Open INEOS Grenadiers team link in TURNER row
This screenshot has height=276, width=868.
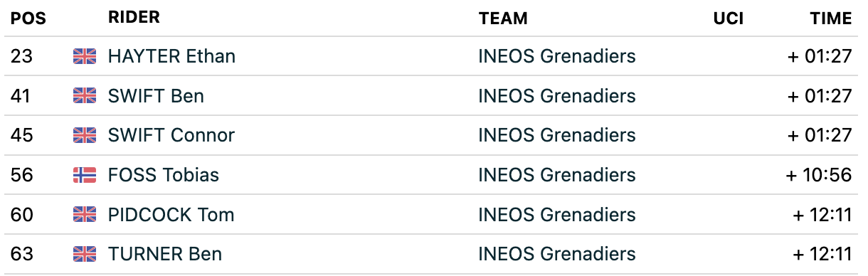(x=557, y=254)
